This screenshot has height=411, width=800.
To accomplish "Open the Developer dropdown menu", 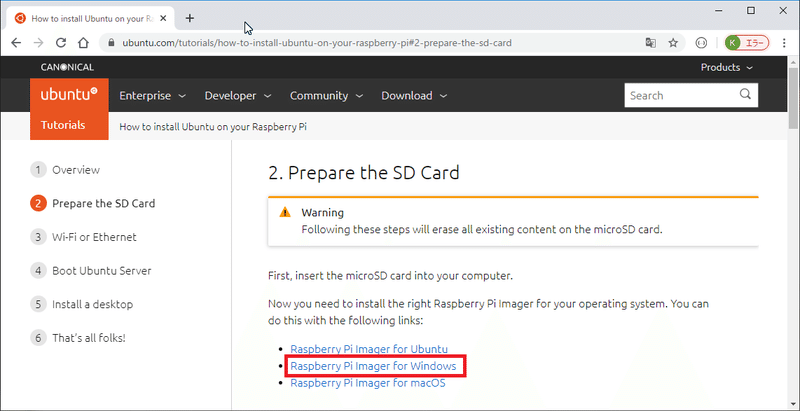I will point(237,96).
